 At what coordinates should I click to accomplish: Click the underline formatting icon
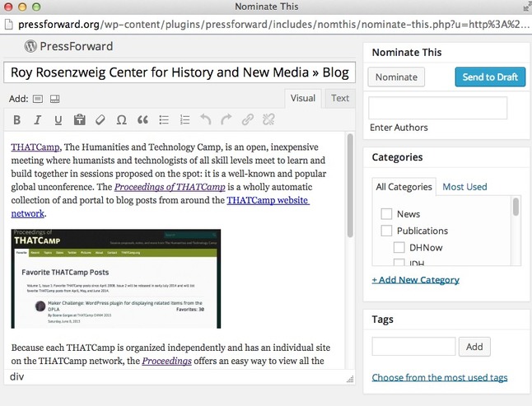click(58, 120)
